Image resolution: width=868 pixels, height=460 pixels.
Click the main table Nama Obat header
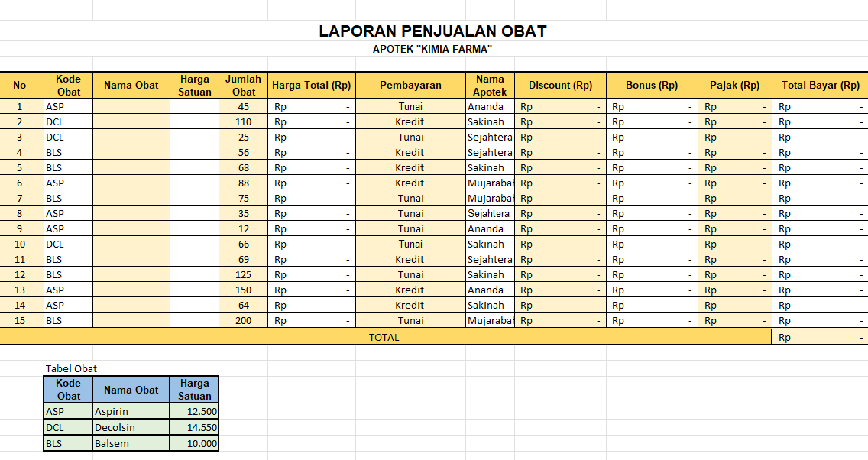(131, 86)
